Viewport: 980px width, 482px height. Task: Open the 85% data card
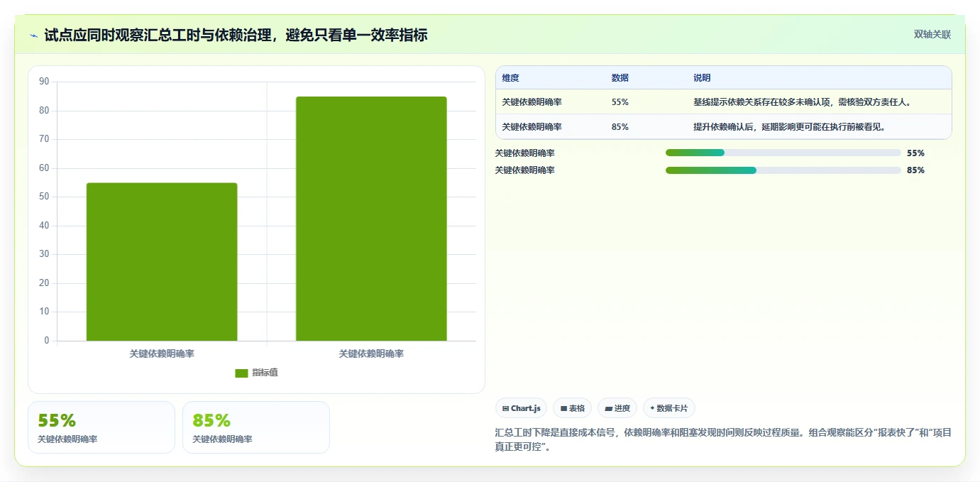[256, 427]
